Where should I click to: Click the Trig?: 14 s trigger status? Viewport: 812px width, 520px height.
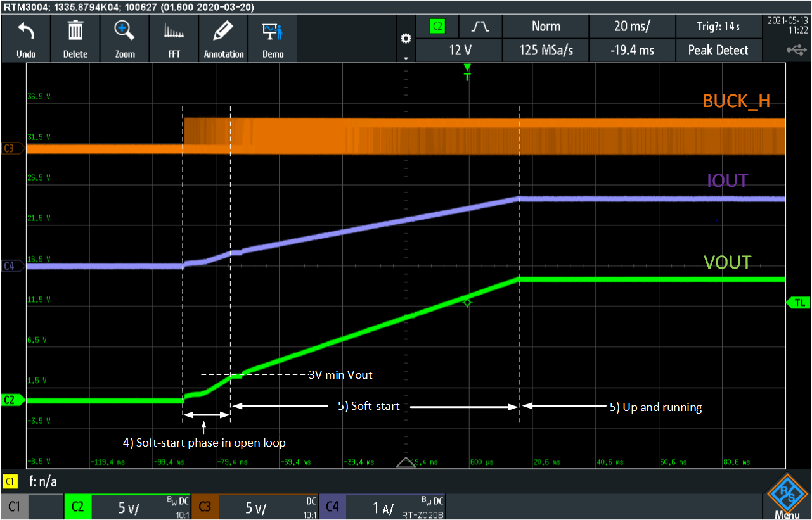[x=718, y=27]
